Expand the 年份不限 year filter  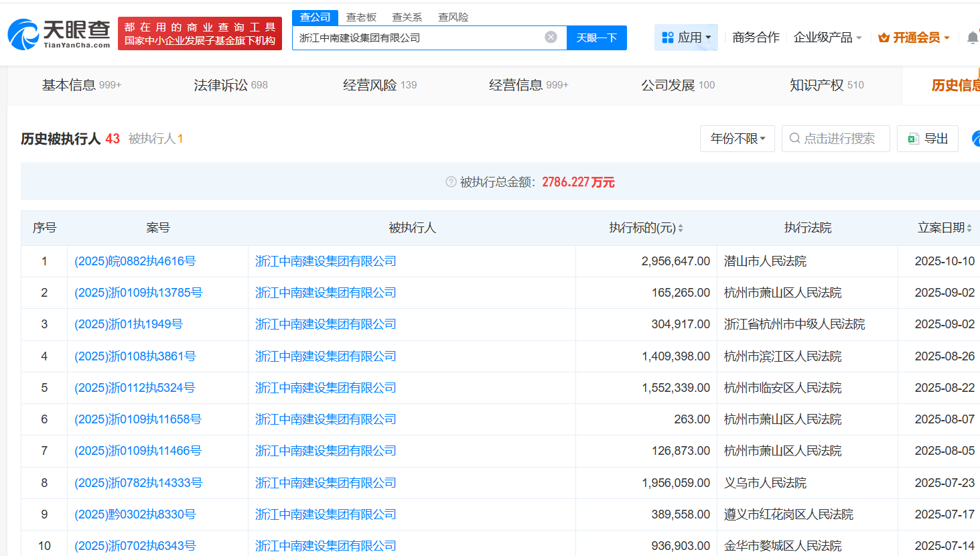click(x=738, y=139)
